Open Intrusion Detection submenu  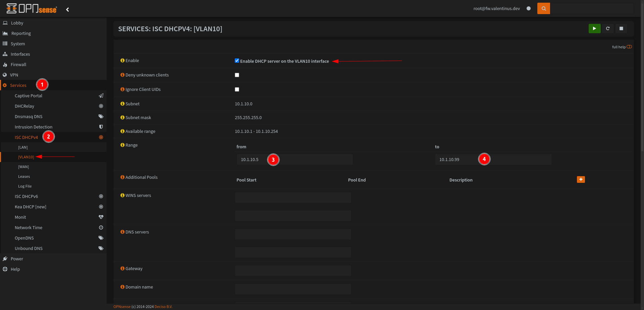[x=54, y=127]
